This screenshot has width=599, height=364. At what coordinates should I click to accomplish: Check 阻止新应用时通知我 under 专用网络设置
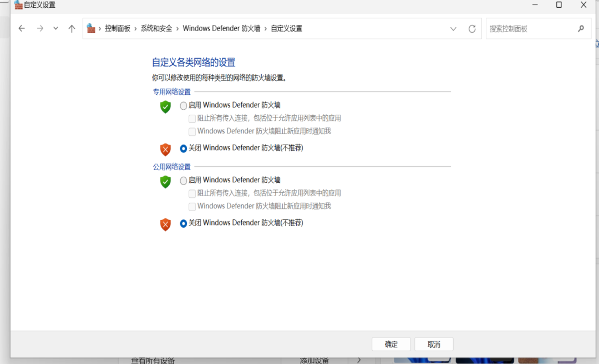[x=192, y=132]
